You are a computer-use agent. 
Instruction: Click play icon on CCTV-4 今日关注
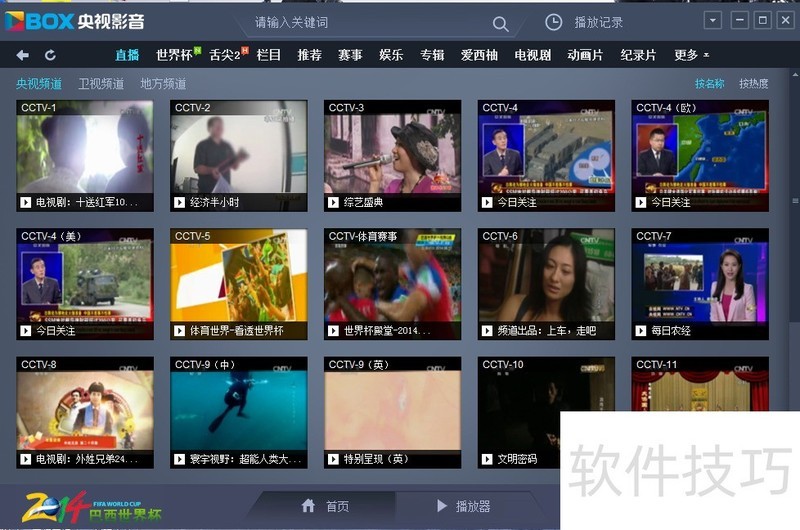tap(487, 203)
